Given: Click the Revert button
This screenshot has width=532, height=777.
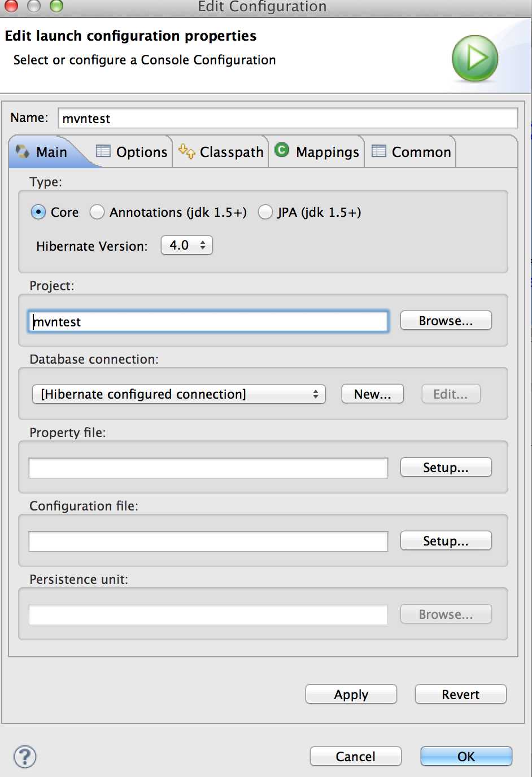Looking at the screenshot, I should coord(460,695).
